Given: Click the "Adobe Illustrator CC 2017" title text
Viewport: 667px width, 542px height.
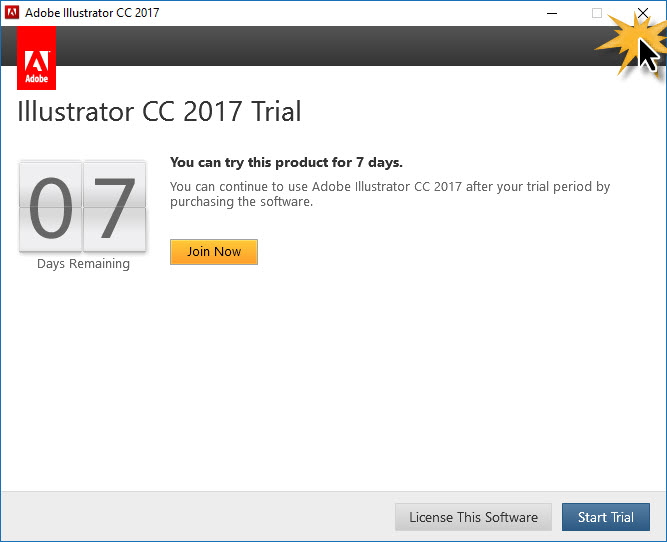Looking at the screenshot, I should [x=92, y=13].
